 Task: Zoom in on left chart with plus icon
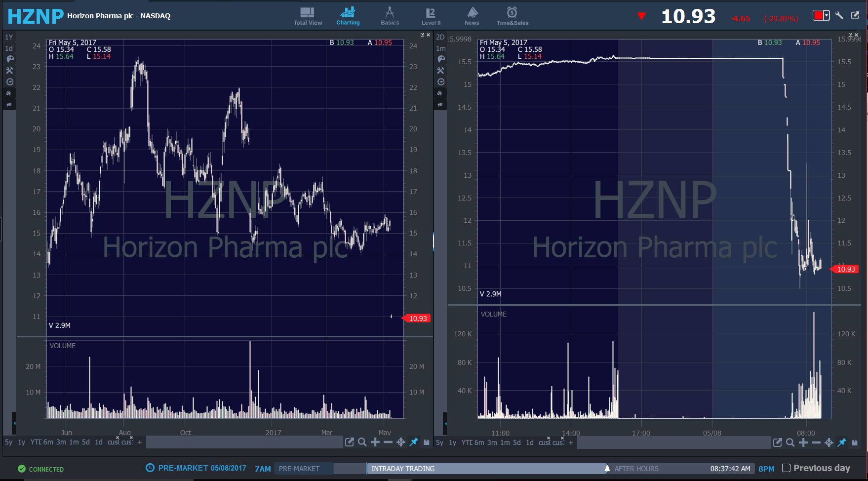coord(375,442)
